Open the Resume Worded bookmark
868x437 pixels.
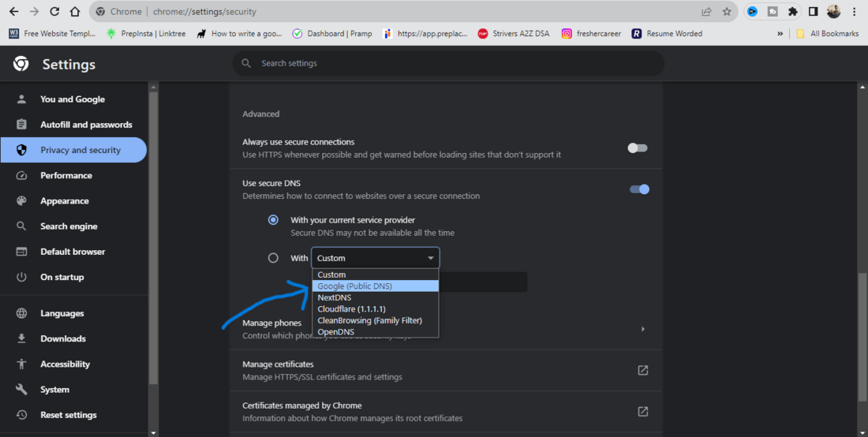point(667,34)
